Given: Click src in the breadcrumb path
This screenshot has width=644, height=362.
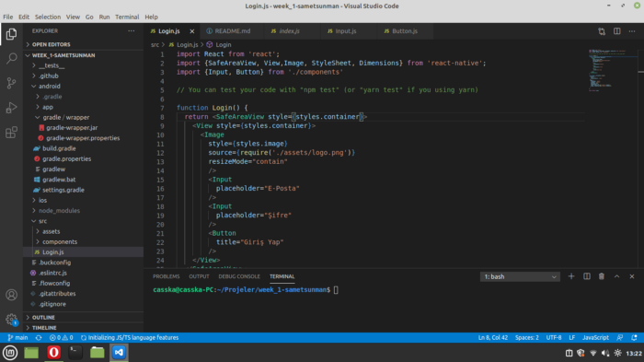Looking at the screenshot, I should tap(155, 45).
